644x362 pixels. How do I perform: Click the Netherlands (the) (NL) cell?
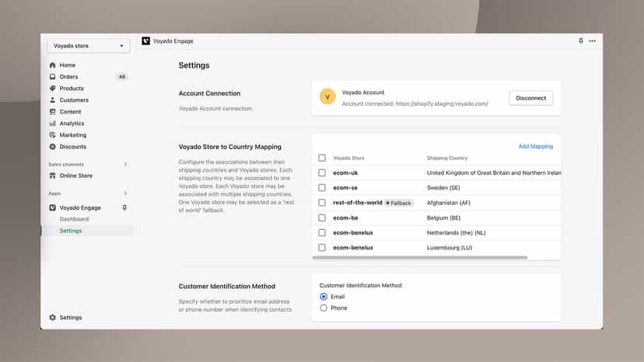coord(456,233)
